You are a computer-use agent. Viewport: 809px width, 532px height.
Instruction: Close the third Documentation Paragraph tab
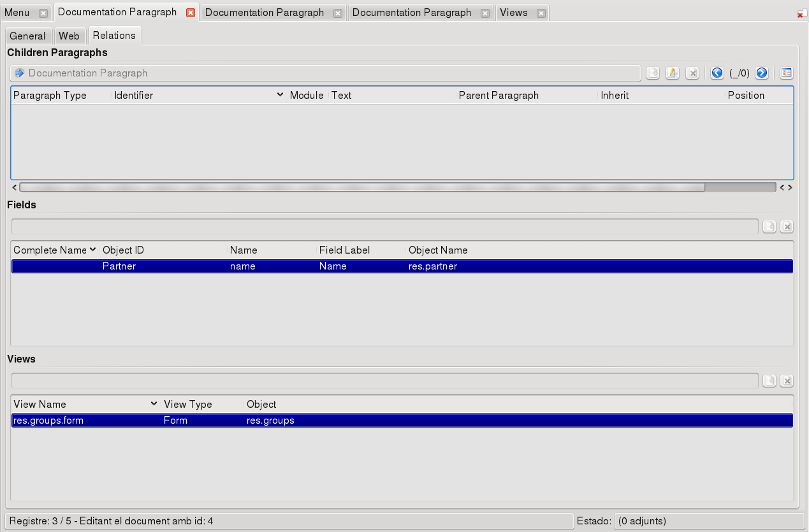485,13
